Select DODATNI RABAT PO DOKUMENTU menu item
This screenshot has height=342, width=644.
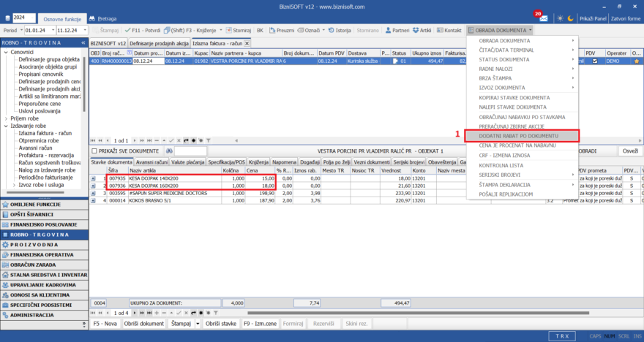click(x=521, y=136)
